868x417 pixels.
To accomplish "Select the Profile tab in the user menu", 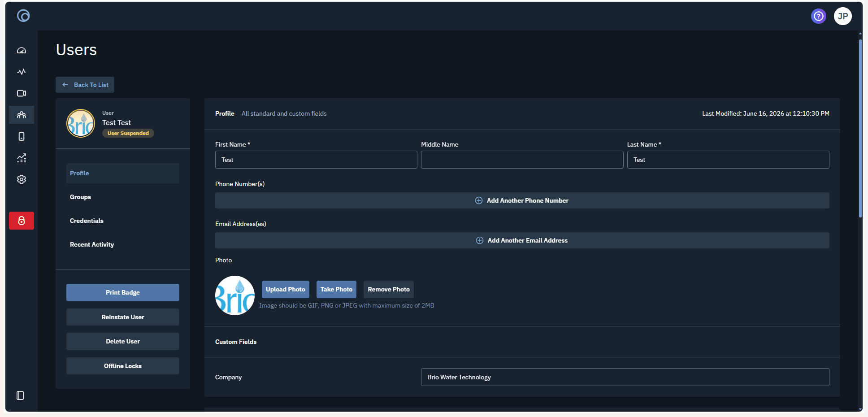I will (x=123, y=173).
